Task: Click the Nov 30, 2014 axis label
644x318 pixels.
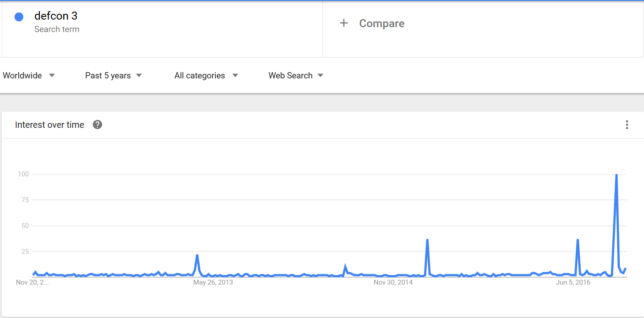Action: pos(393,282)
